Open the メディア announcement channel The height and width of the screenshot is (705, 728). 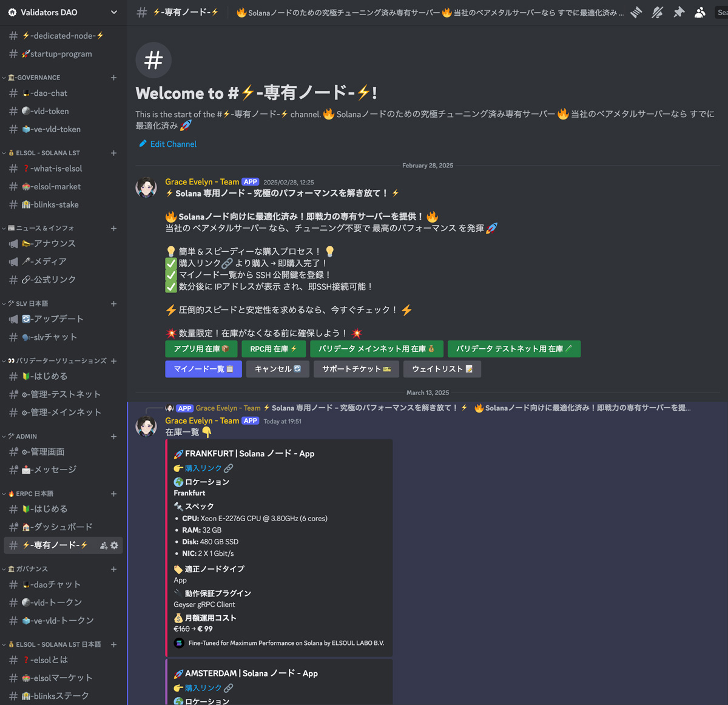pyautogui.click(x=64, y=261)
